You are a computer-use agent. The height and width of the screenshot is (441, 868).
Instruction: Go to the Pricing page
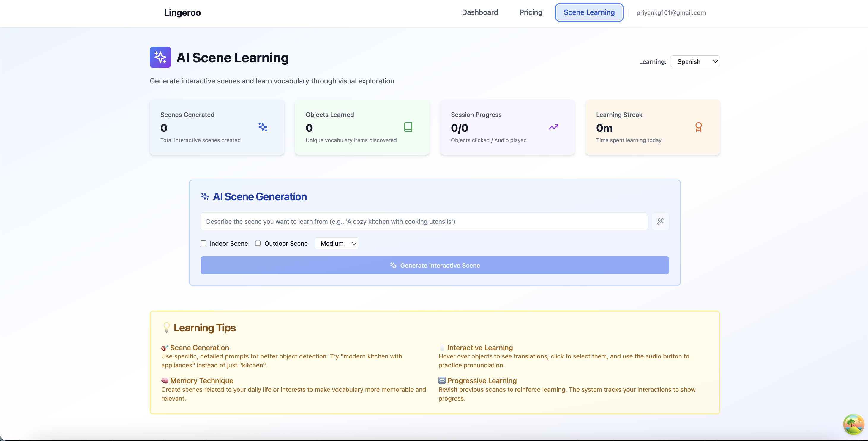click(531, 12)
